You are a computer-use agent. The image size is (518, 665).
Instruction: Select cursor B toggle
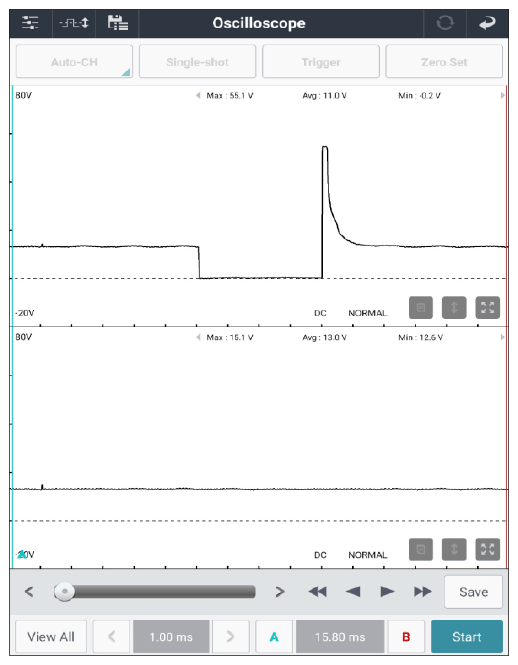pos(406,637)
